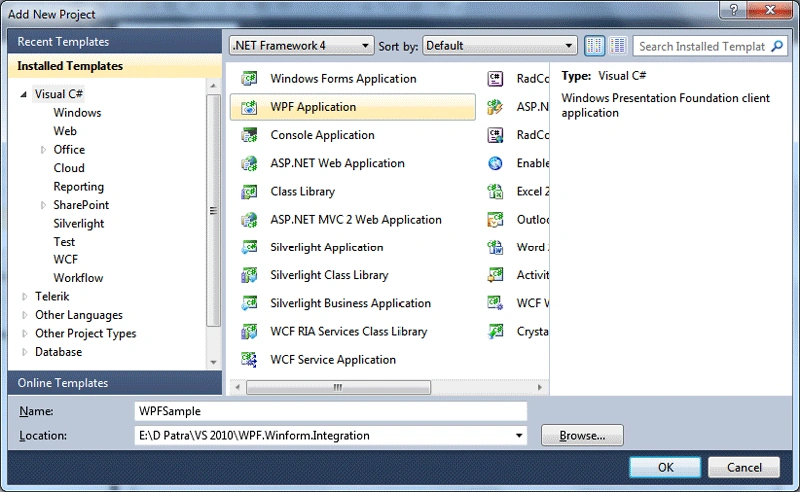
Task: Click the Console Application template icon
Action: pyautogui.click(x=249, y=135)
